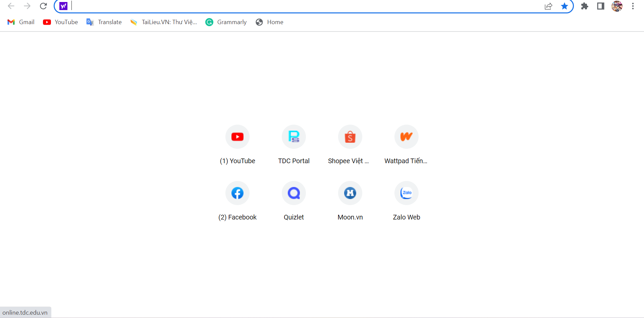The width and height of the screenshot is (644, 318).
Task: Click the browser Forward arrow
Action: pos(27,6)
